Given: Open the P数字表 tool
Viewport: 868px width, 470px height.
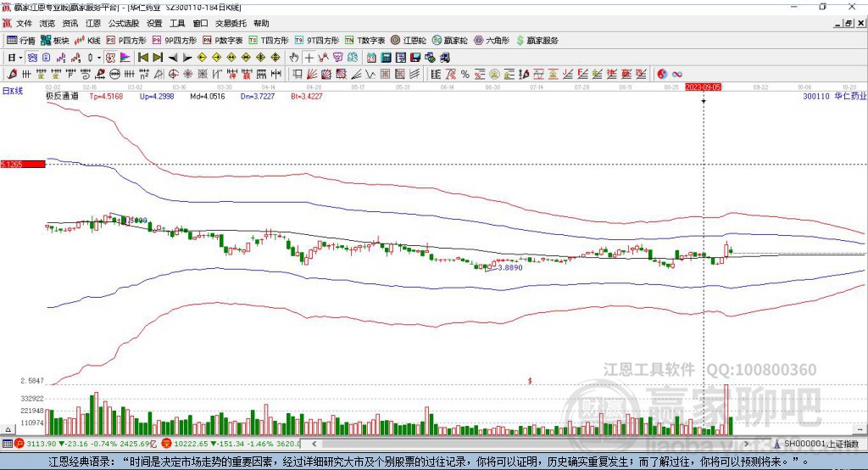Looking at the screenshot, I should pyautogui.click(x=223, y=41).
